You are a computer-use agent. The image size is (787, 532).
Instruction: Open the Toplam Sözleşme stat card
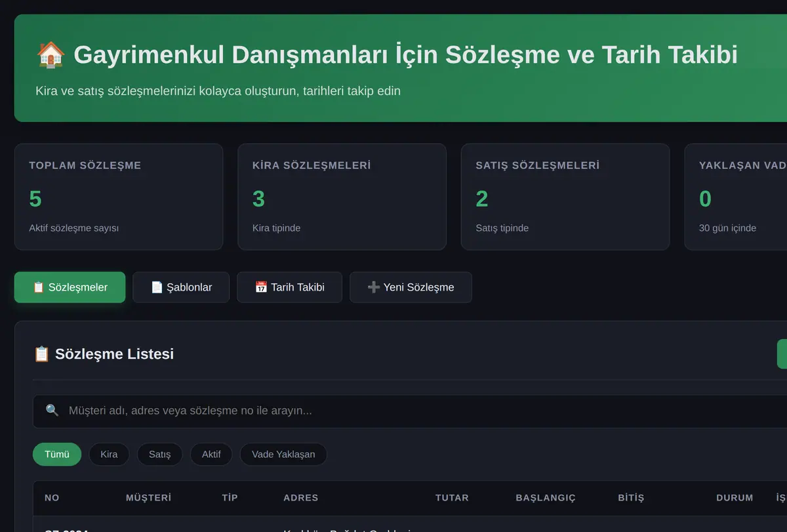point(119,197)
